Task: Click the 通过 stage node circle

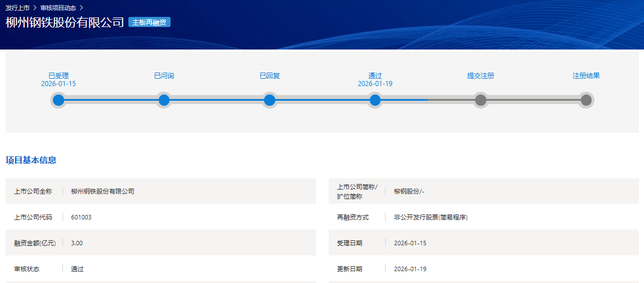Action: pyautogui.click(x=375, y=100)
